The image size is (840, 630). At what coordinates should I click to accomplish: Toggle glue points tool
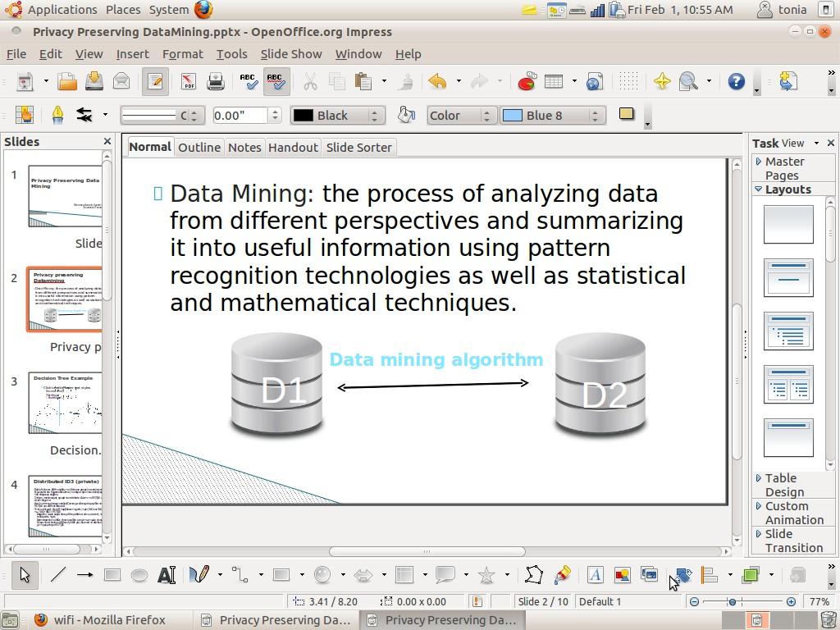[x=561, y=575]
